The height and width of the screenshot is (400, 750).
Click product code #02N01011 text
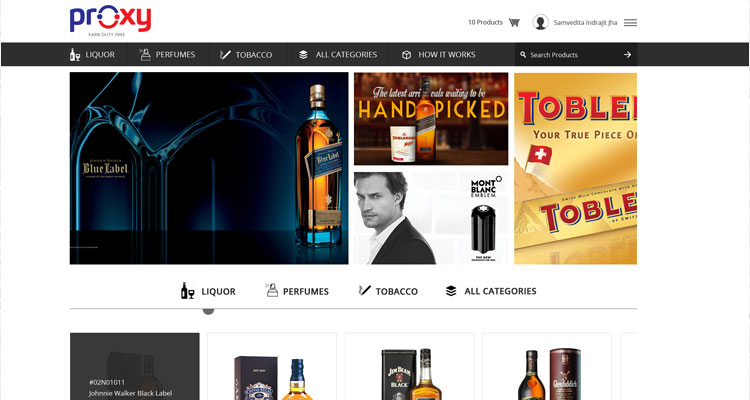[107, 382]
